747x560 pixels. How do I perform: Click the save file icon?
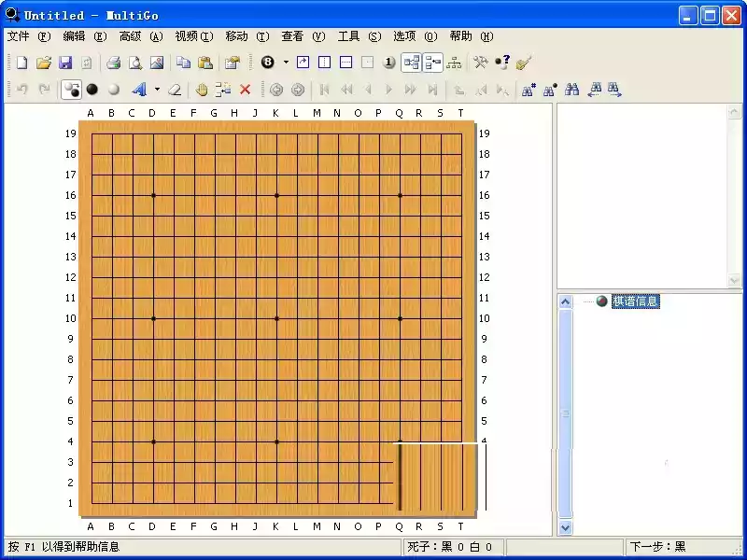click(x=65, y=62)
